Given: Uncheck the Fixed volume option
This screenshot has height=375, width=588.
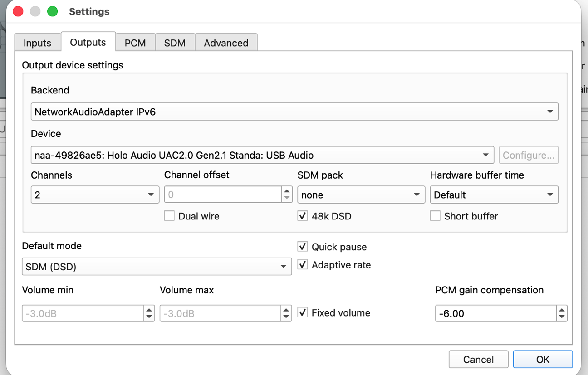Looking at the screenshot, I should [303, 313].
